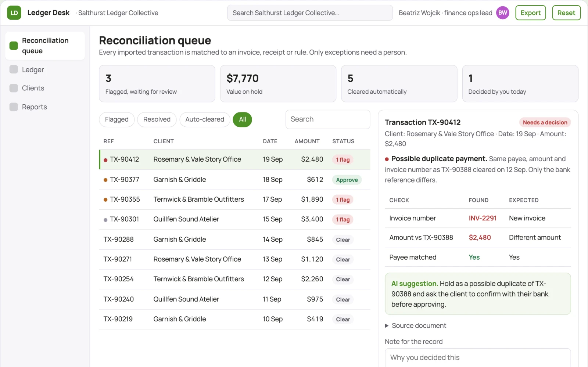Click the Payee matched check row
The height and width of the screenshot is (367, 588).
point(478,257)
